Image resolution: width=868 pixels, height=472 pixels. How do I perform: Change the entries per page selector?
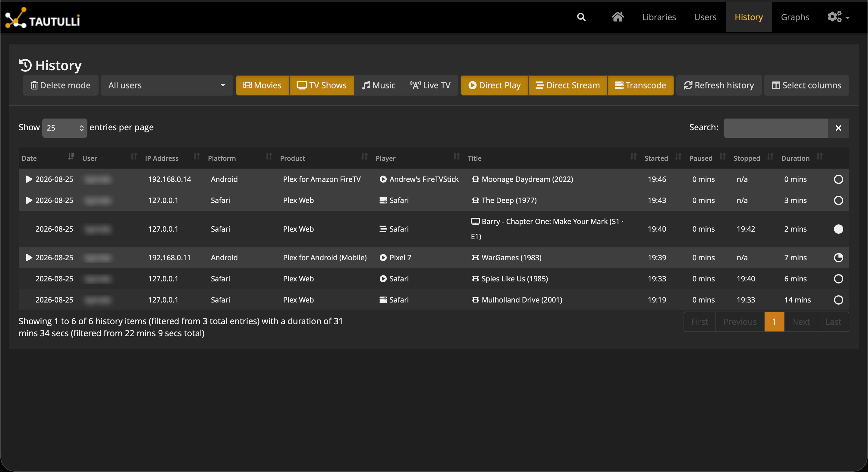tap(65, 128)
